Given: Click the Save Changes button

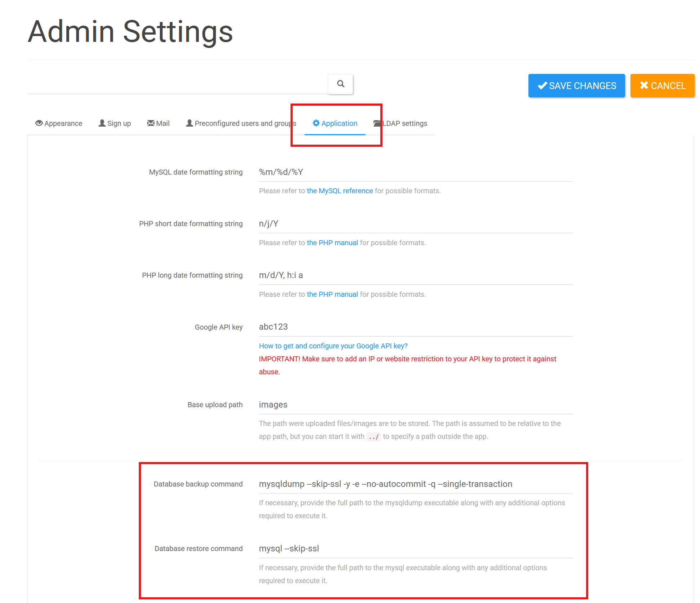Looking at the screenshot, I should 576,85.
